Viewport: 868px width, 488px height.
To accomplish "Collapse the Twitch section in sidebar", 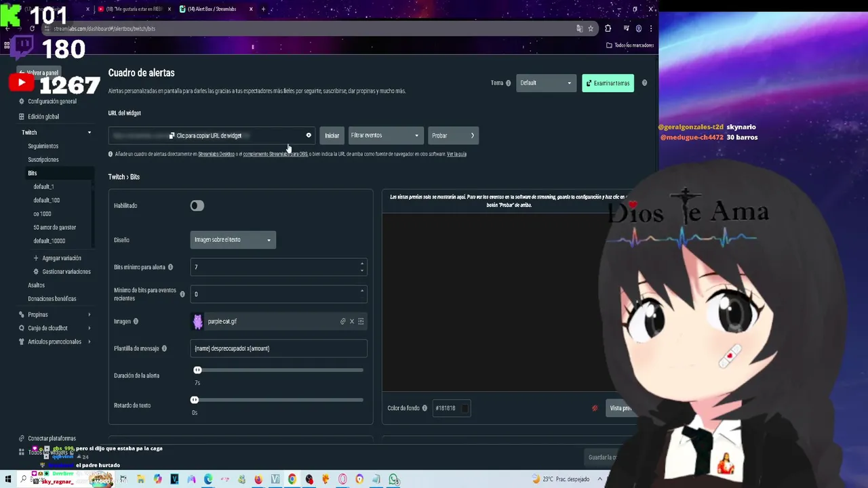I will point(89,133).
